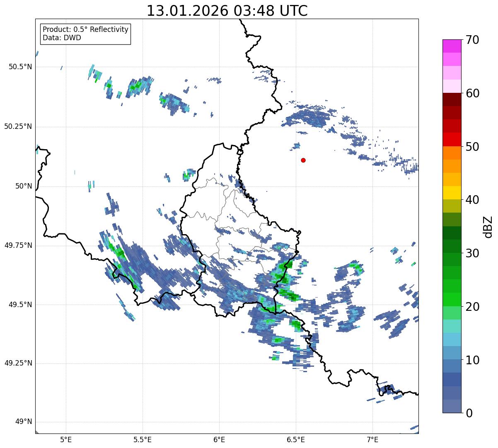Click the 5.5°E longitude label
The height and width of the screenshot is (448, 498).
pos(143,440)
